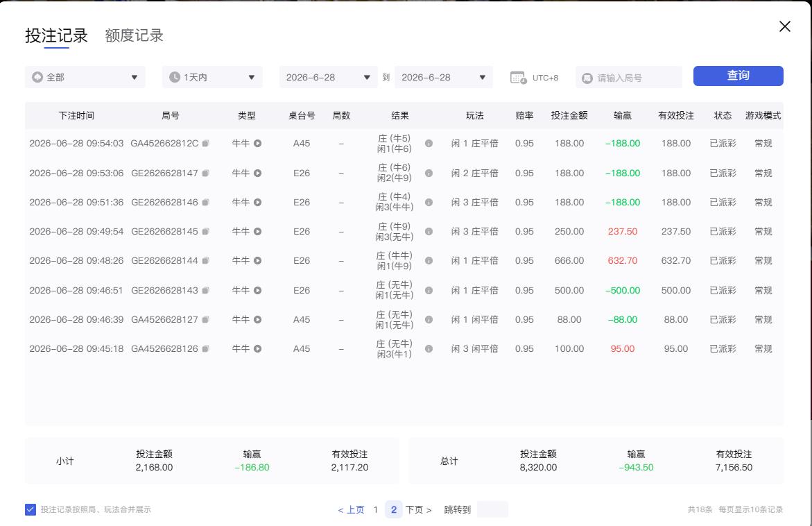This screenshot has width=812, height=526.
Task: Copy round number GE2626628144
Action: coord(205,261)
